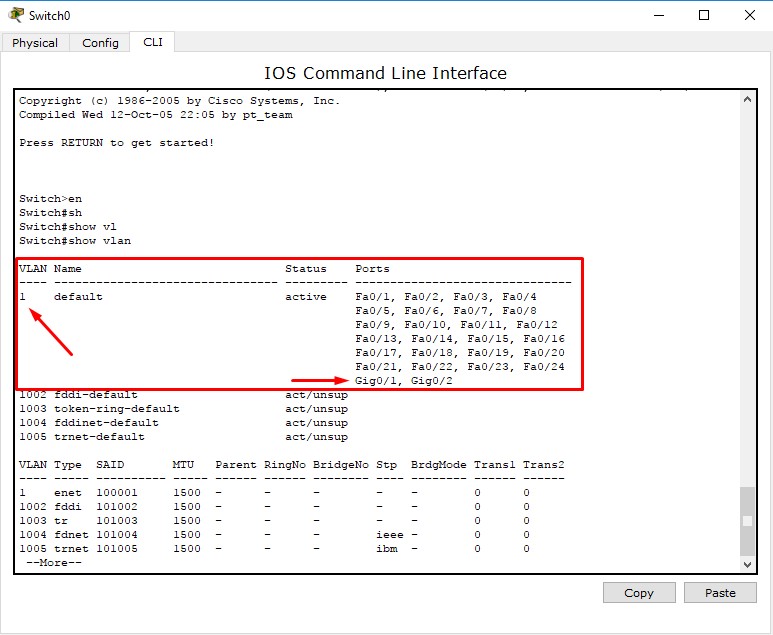Click the 'BrdgMode' column header
The width and height of the screenshot is (773, 635).
tap(439, 464)
